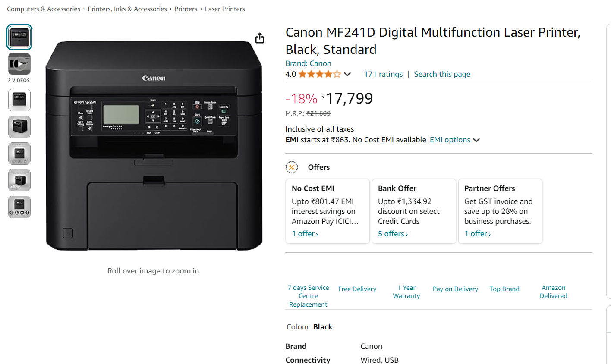Open the No Cost EMI offer card

pyautogui.click(x=328, y=211)
